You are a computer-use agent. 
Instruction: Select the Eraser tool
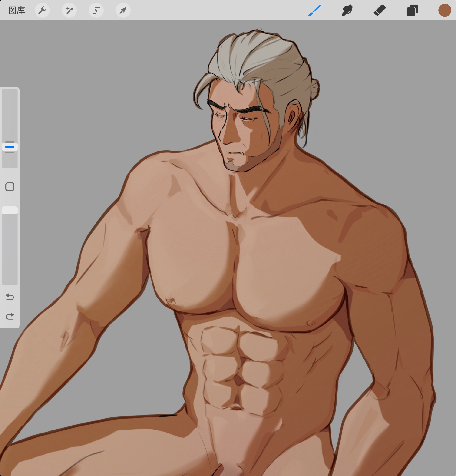pos(380,10)
